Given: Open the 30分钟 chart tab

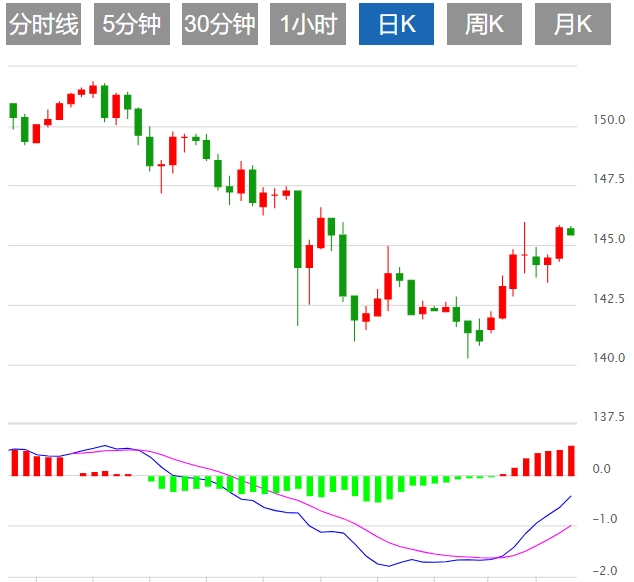Looking at the screenshot, I should pyautogui.click(x=219, y=25).
